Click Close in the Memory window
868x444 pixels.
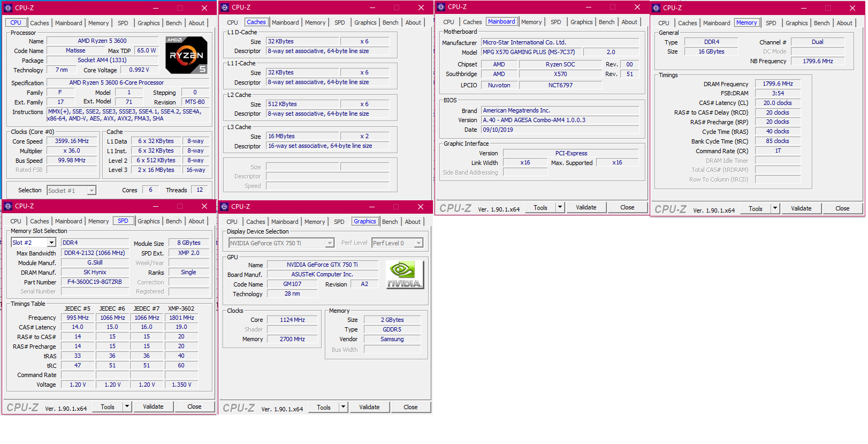[x=842, y=208]
